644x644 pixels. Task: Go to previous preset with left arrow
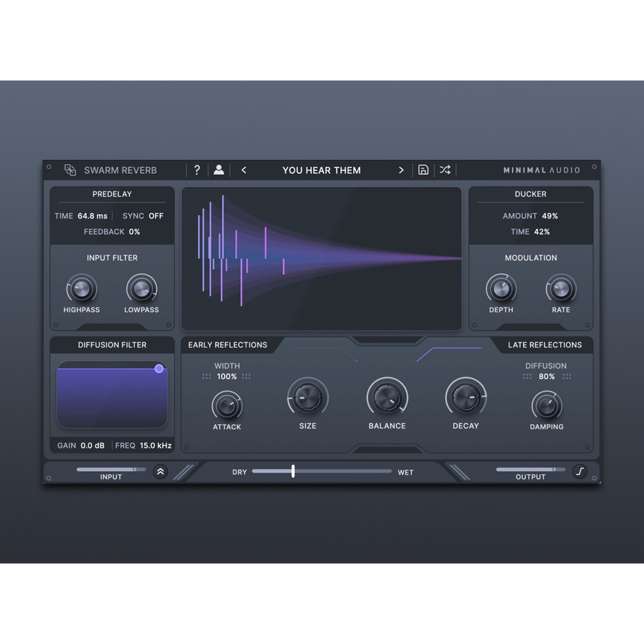click(x=244, y=170)
